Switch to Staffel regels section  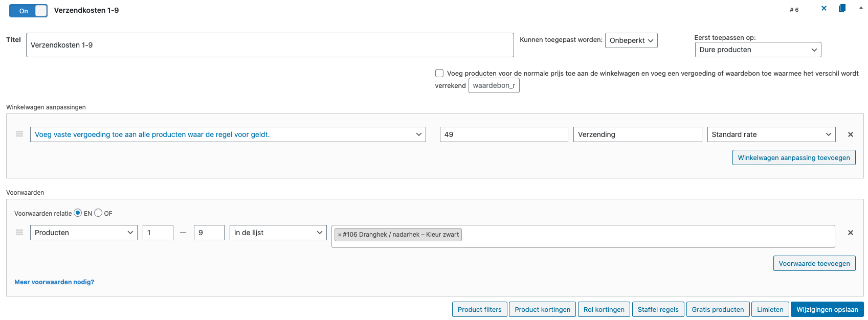(658, 310)
